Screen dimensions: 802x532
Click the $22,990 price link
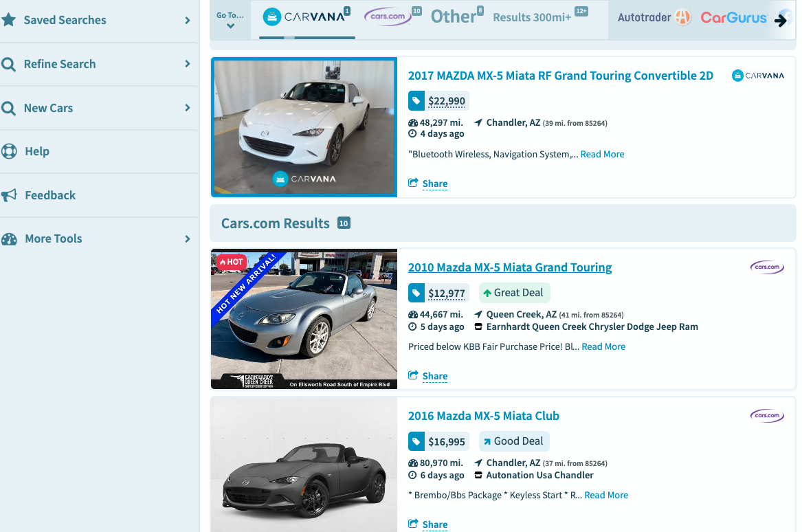coord(447,101)
